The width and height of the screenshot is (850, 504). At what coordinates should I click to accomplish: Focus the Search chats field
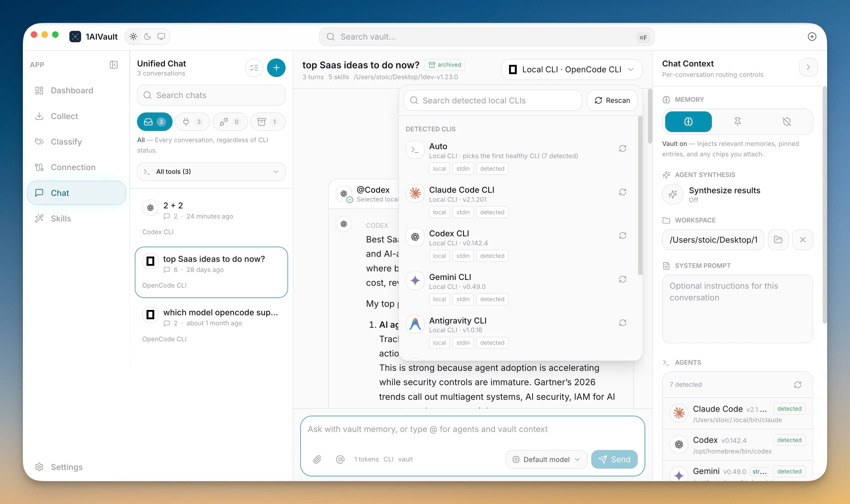[x=211, y=95]
